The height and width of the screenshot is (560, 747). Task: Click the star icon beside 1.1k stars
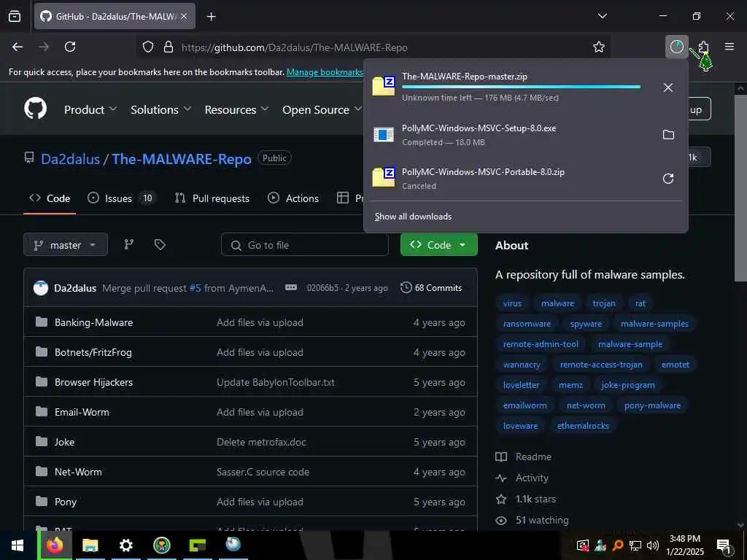tap(500, 499)
